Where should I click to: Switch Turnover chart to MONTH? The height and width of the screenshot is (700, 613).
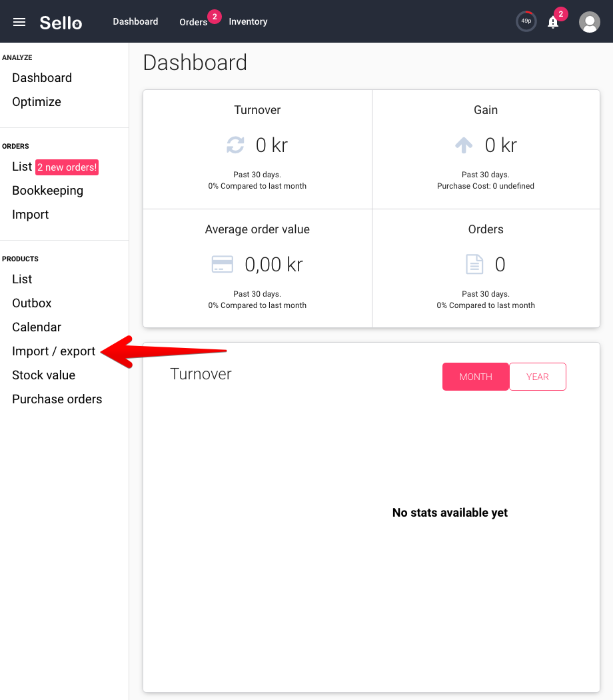(476, 377)
